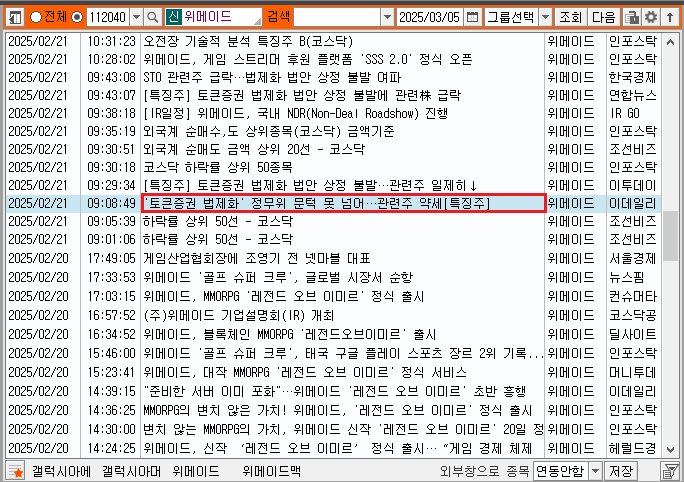Viewport: 684px width, 482px height.
Task: Click the scrollbar up arrow
Action: pos(670,42)
